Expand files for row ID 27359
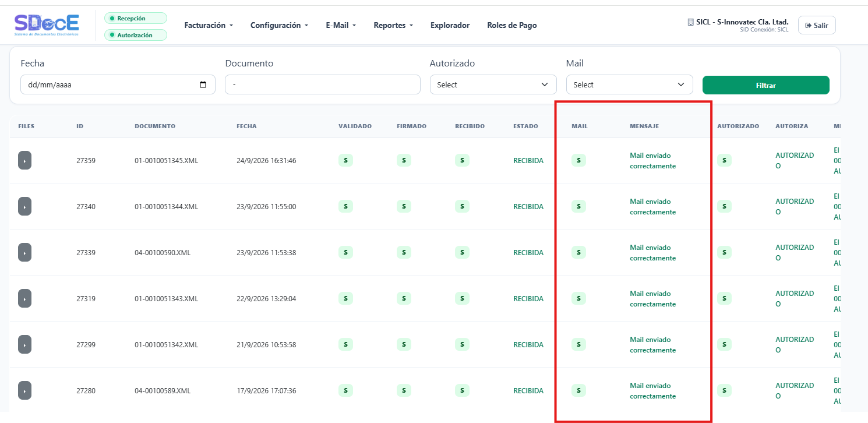This screenshot has width=868, height=423. 24,160
